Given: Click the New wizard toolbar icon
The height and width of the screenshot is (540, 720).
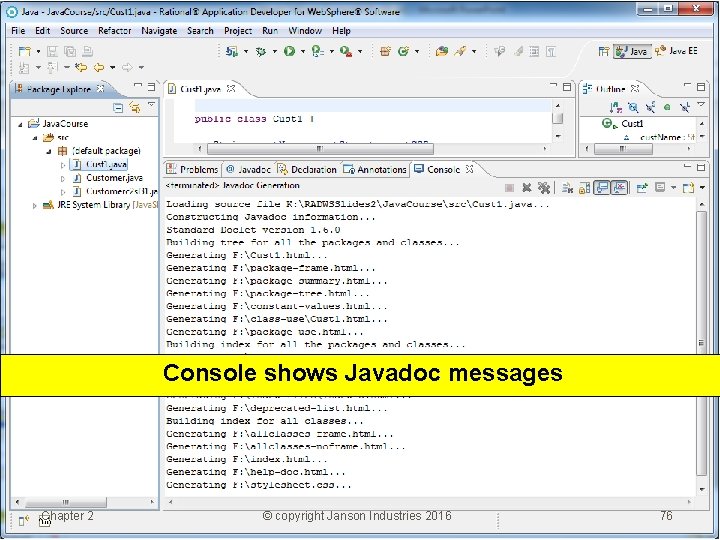Looking at the screenshot, I should (24, 51).
